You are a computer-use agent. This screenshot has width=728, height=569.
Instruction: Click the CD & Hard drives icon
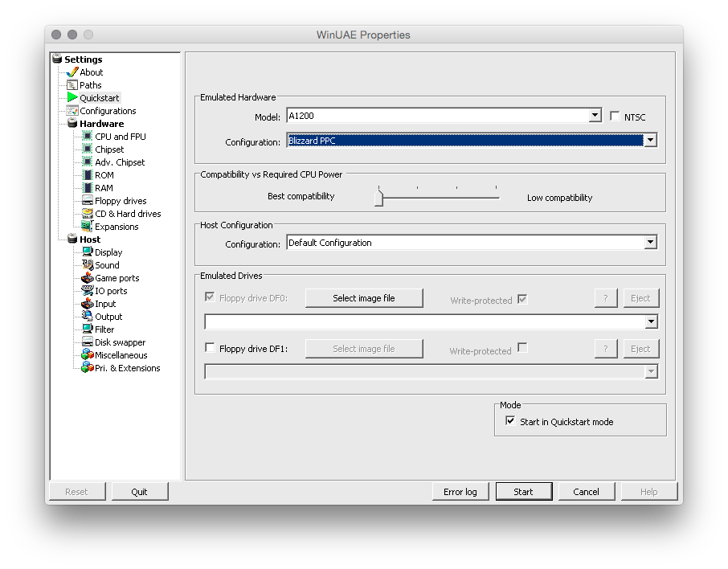[88, 213]
